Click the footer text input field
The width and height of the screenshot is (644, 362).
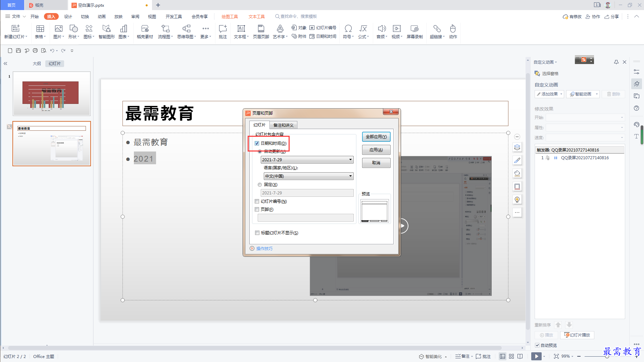[306, 218]
